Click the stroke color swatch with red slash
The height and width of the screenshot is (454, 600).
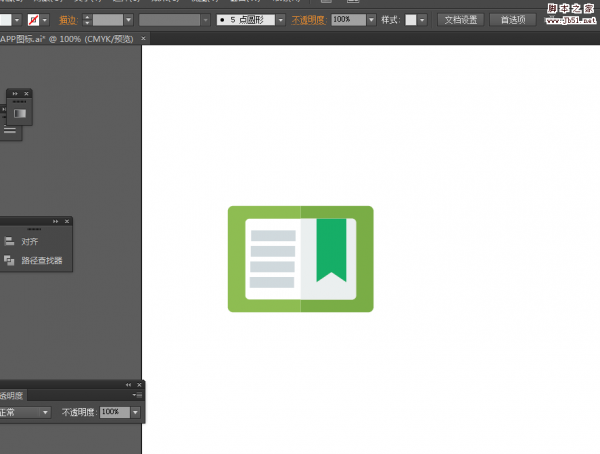coord(35,19)
